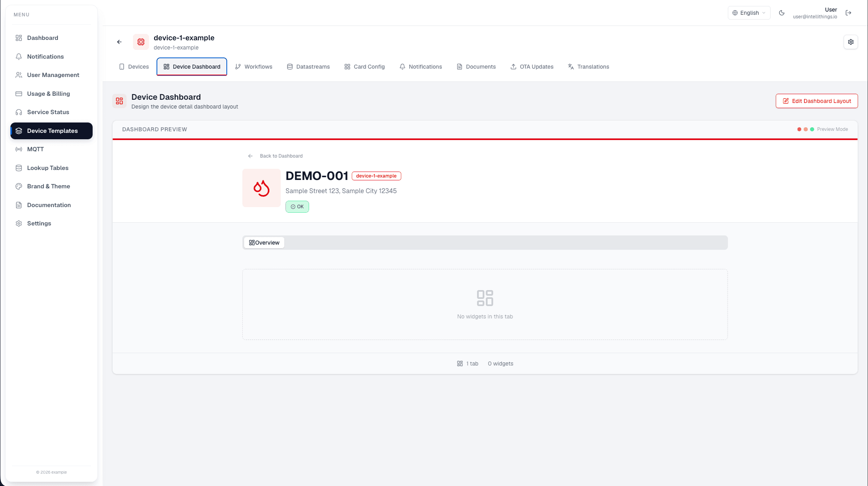Open Notifications in the sidebar menu
The height and width of the screenshot is (486, 868).
pyautogui.click(x=52, y=57)
